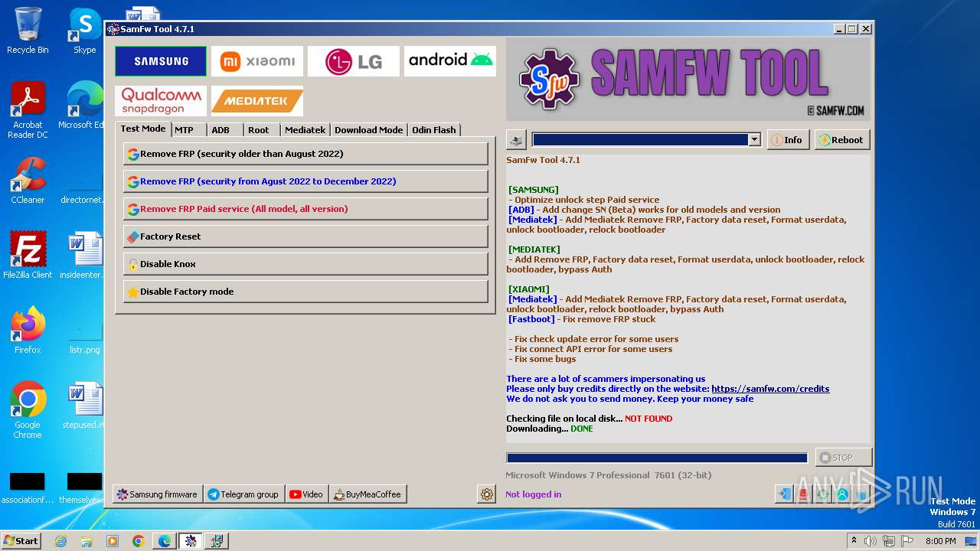The image size is (980, 551).
Task: Open Windows Media Player from the taskbar
Action: click(113, 541)
